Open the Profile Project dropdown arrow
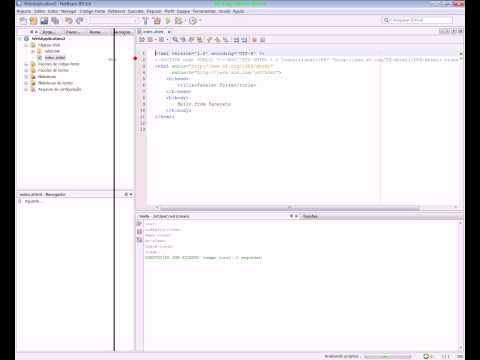Screen dimensions: 480x360 200,21
